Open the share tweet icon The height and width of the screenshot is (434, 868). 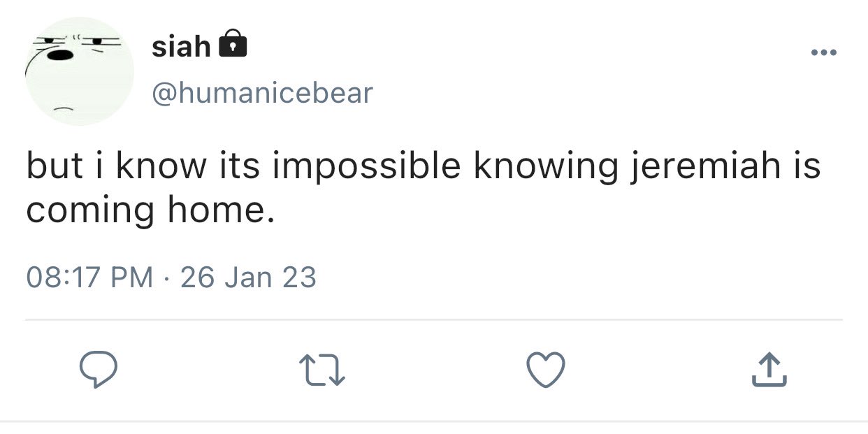pyautogui.click(x=769, y=370)
